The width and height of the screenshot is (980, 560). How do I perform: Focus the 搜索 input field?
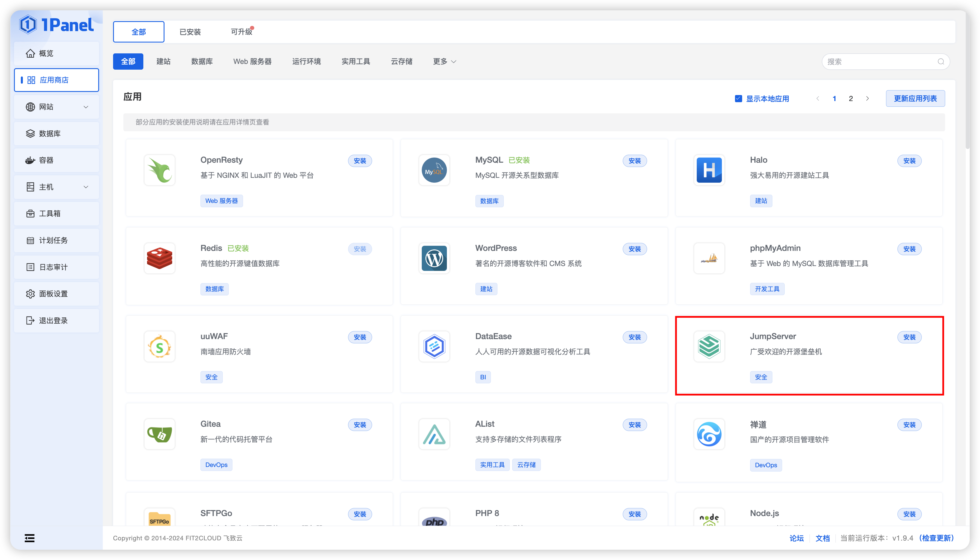tap(885, 62)
